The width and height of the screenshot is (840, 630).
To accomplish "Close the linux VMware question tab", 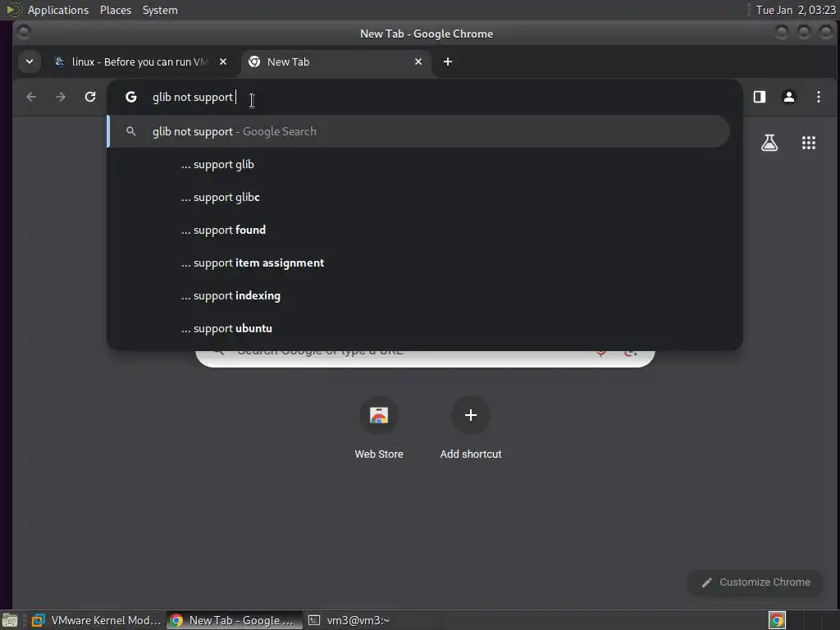I will 223,62.
